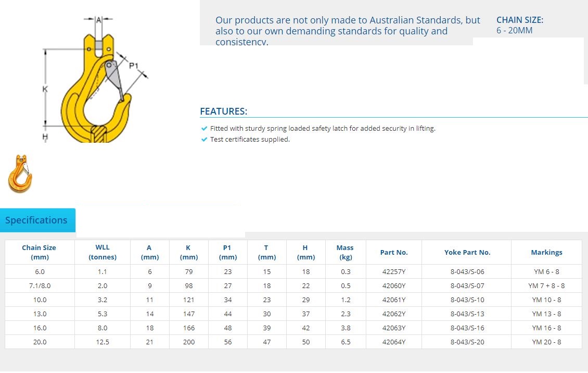The height and width of the screenshot is (373, 588).
Task: Click the 12.5 tonnes WLL value
Action: [x=103, y=342]
